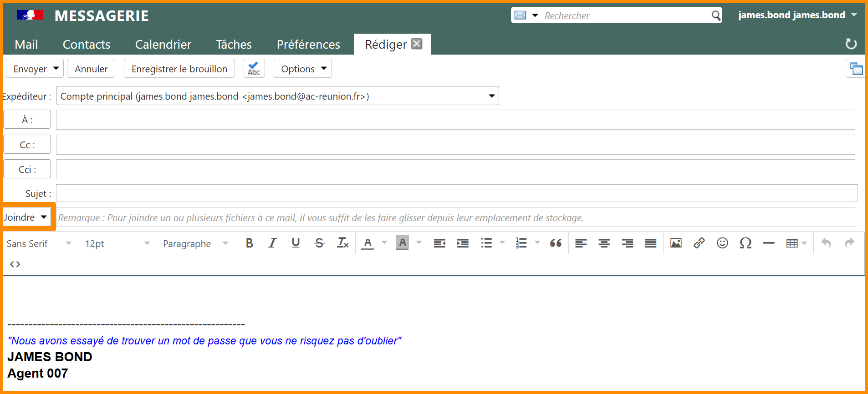Click into the Sujet input field
The height and width of the screenshot is (394, 868).
pos(456,193)
